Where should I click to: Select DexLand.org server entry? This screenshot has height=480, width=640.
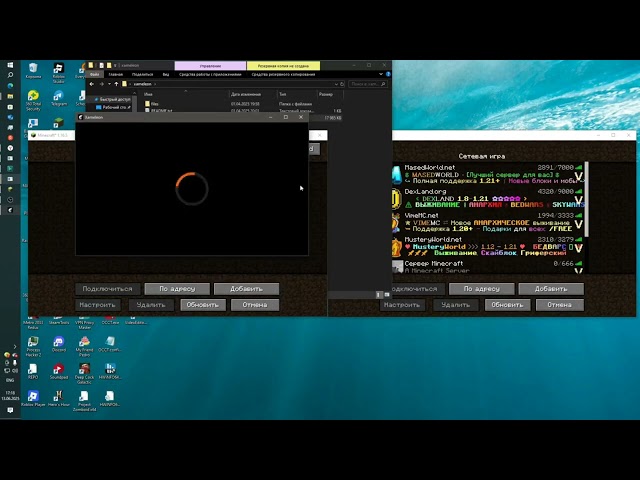click(488, 198)
